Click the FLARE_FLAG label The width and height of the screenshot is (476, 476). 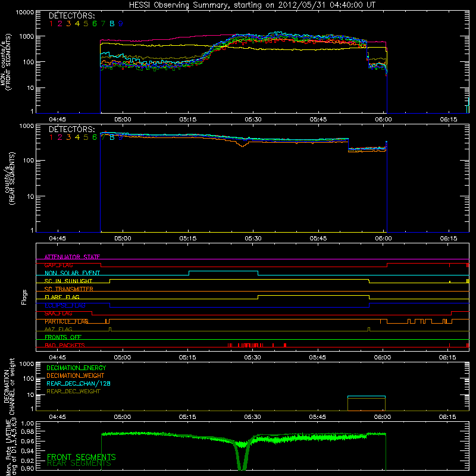62,297
